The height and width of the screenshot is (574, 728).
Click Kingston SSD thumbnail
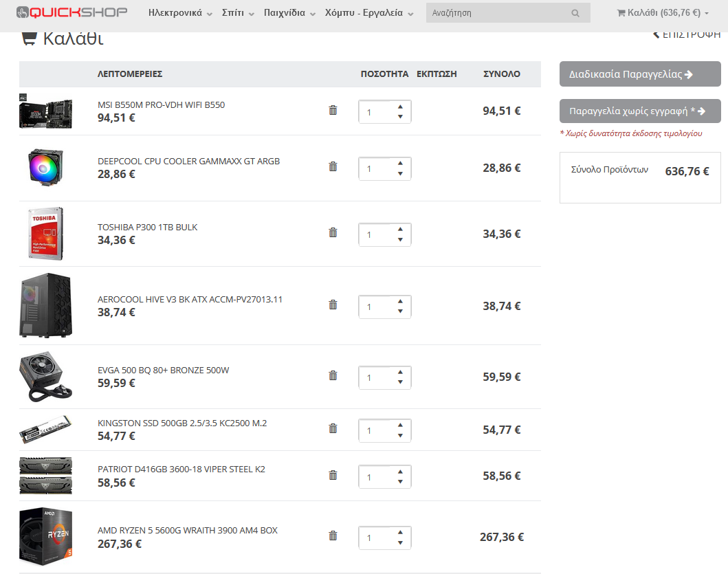tap(45, 430)
